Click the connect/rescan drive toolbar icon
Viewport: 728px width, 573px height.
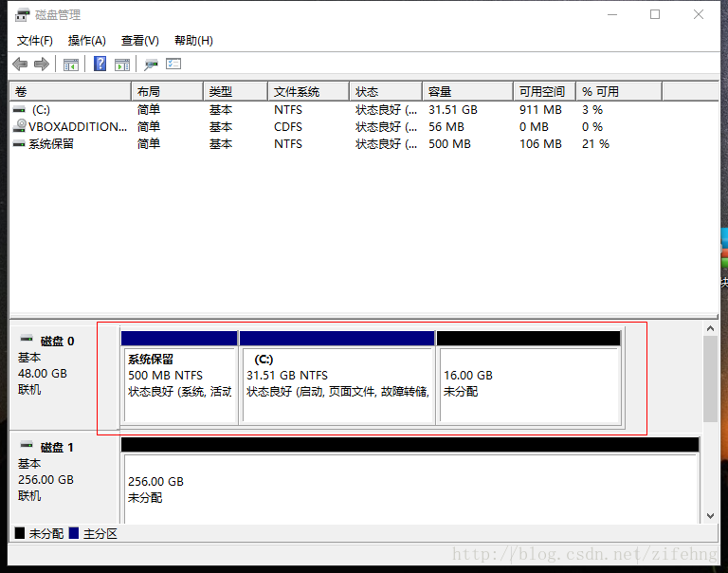pos(151,65)
